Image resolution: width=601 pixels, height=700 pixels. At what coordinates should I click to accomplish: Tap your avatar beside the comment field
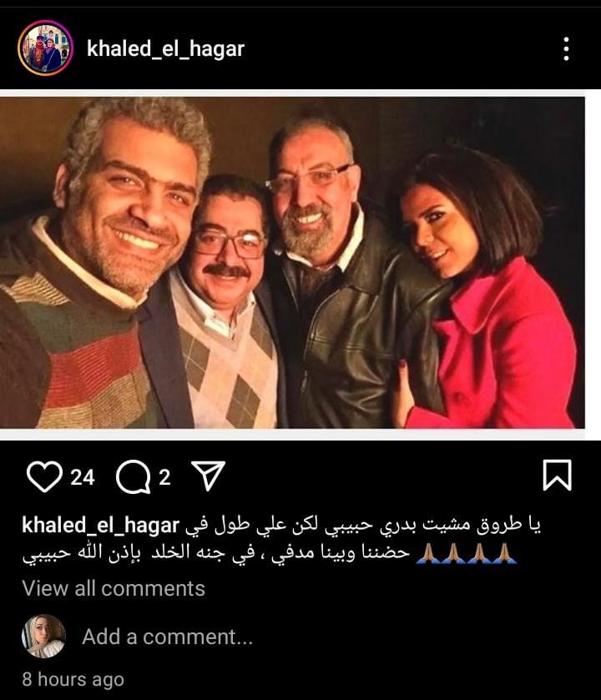(x=43, y=636)
